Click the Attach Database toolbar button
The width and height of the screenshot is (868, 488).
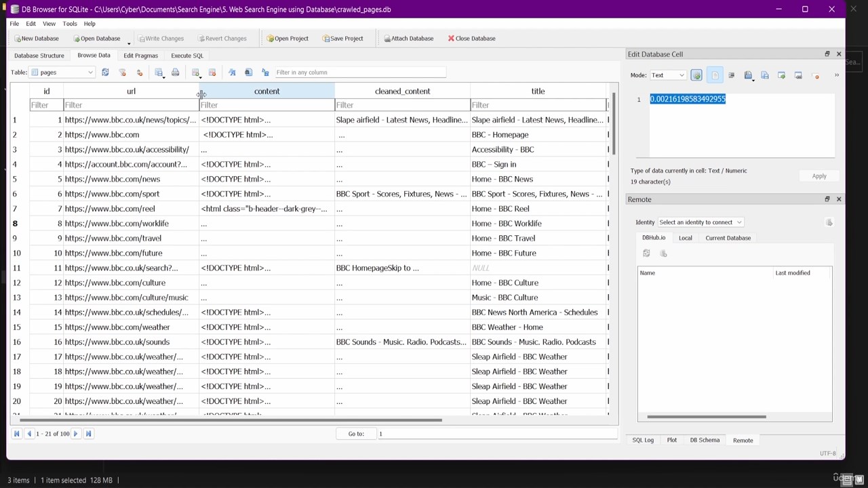click(408, 39)
